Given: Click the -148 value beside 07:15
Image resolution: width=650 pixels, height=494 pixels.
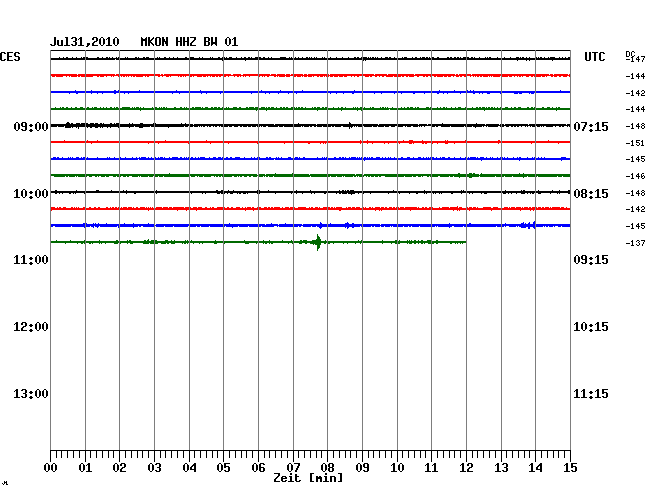Looking at the screenshot, I should 635,126.
